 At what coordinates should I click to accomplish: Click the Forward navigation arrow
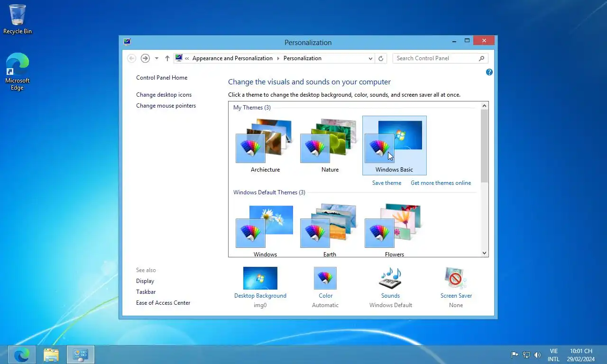pos(145,58)
